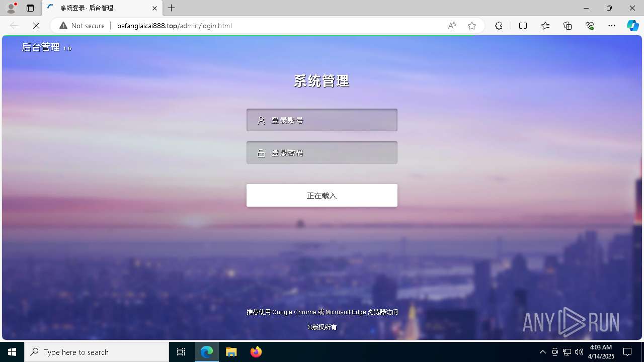This screenshot has width=644, height=362.
Task: Click the network tray icon
Action: [567, 352]
